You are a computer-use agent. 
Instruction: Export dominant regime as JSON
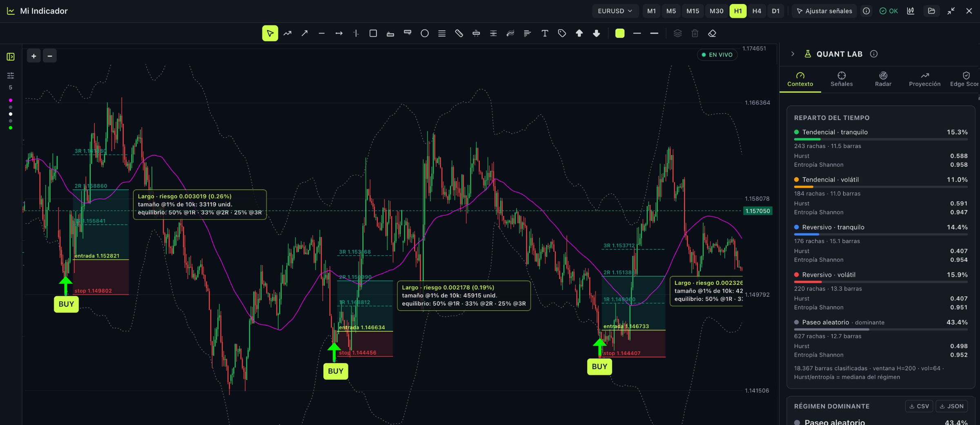point(951,406)
